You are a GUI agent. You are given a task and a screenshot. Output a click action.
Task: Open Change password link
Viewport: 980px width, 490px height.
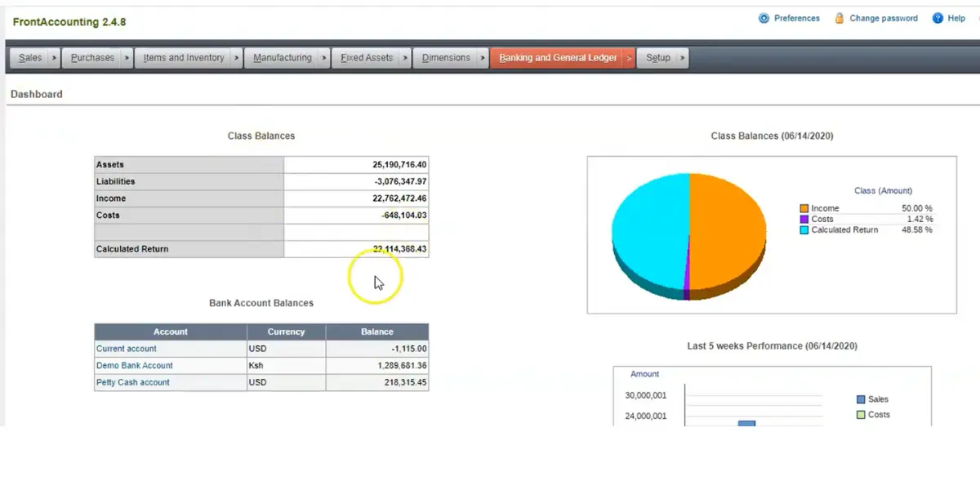(884, 18)
